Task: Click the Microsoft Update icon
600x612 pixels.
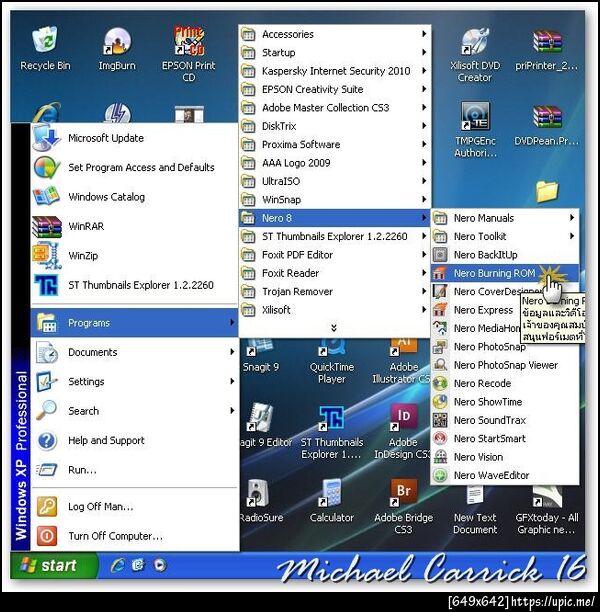Action: point(47,138)
